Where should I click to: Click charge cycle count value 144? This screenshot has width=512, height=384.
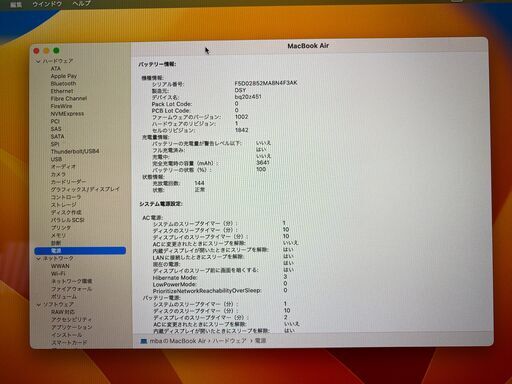tap(199, 183)
